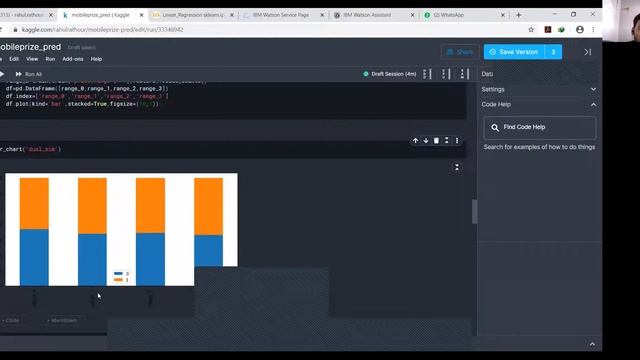Click the Search for examples hint text

click(x=539, y=147)
